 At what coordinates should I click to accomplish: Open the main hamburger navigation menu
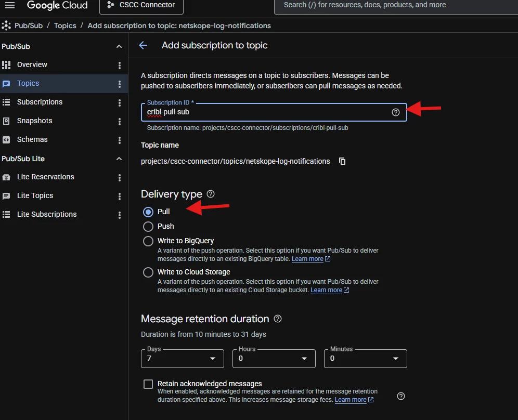10,5
